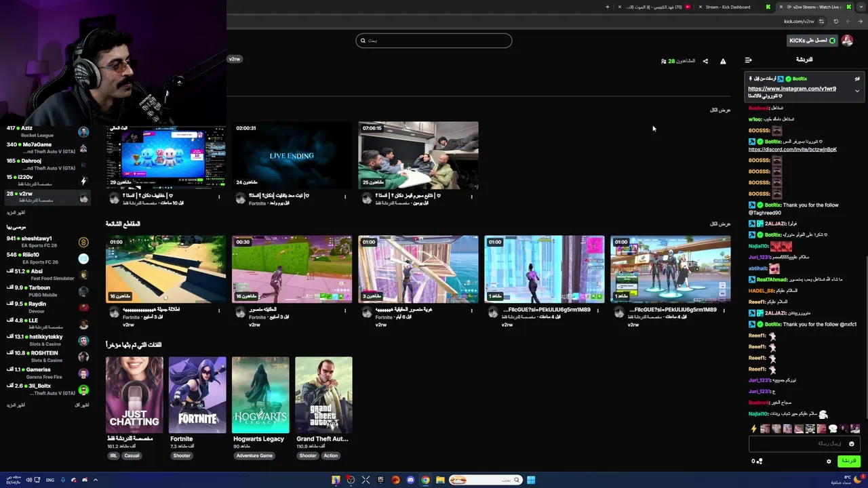Close the Stream - Kick Dashboard tab

coord(700,7)
